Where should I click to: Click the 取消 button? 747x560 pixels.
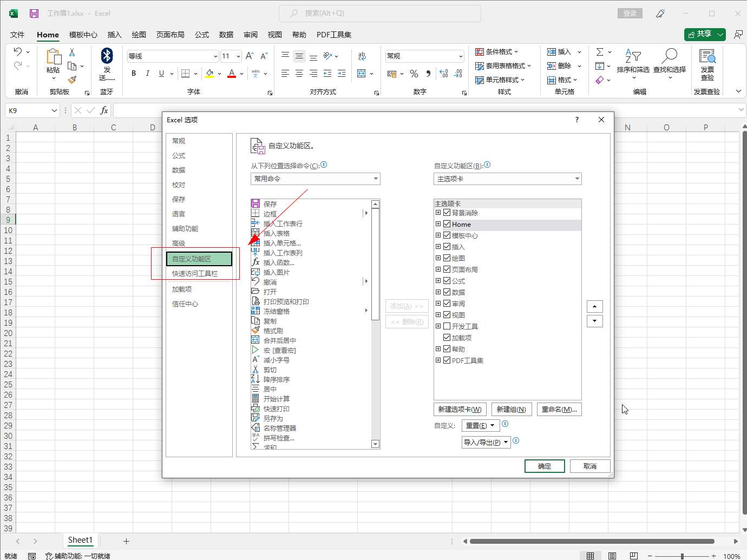[x=590, y=466]
